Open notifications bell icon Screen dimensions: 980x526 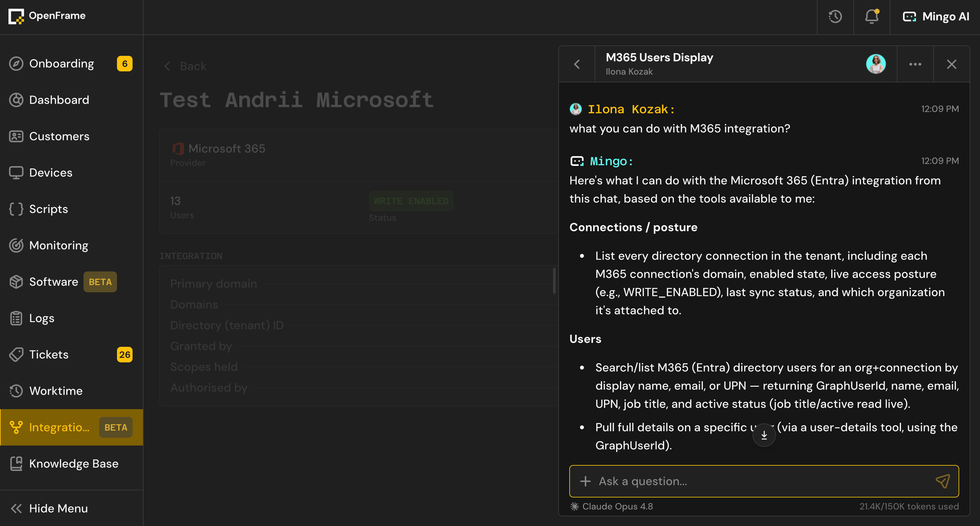click(x=871, y=17)
